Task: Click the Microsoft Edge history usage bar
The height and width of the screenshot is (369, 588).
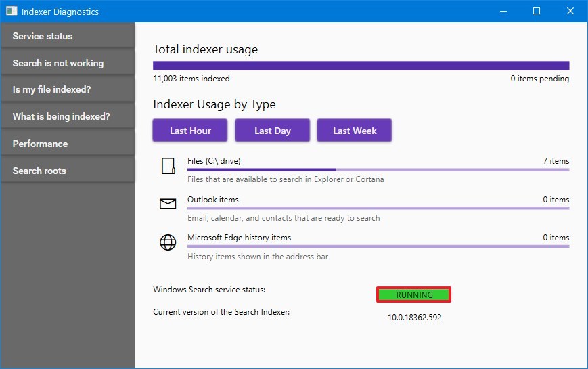Action: [378, 246]
